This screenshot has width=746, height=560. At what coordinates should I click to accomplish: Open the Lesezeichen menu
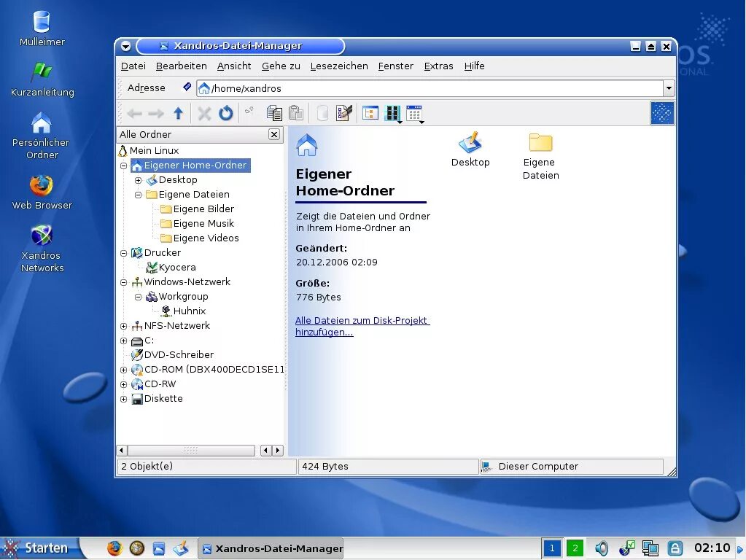339,66
